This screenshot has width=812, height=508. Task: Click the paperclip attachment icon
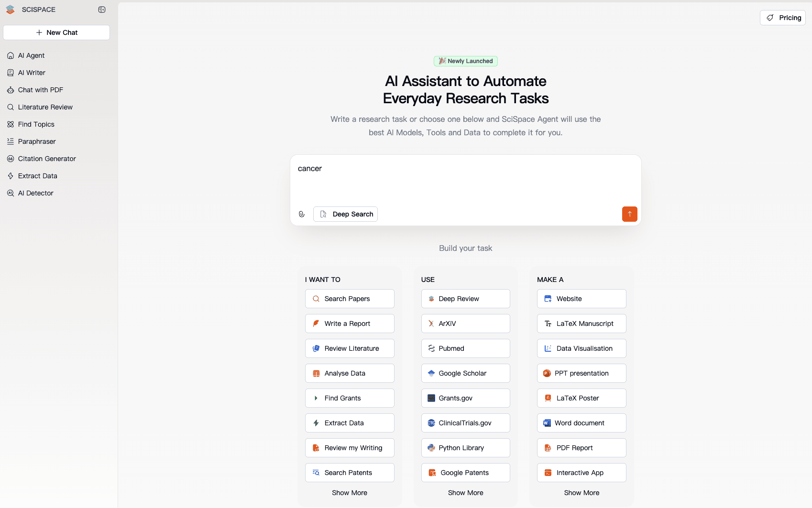[302, 214]
